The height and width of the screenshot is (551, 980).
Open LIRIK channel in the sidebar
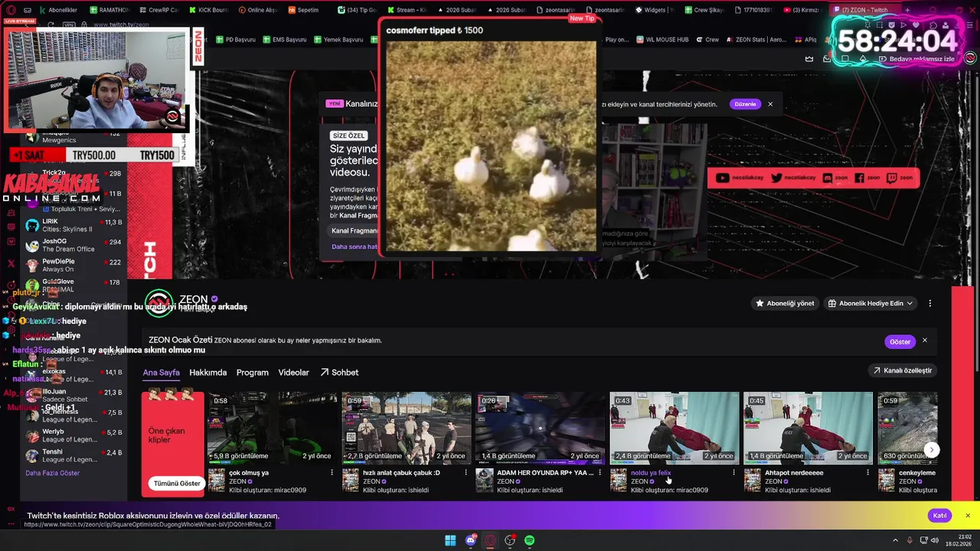(73, 225)
